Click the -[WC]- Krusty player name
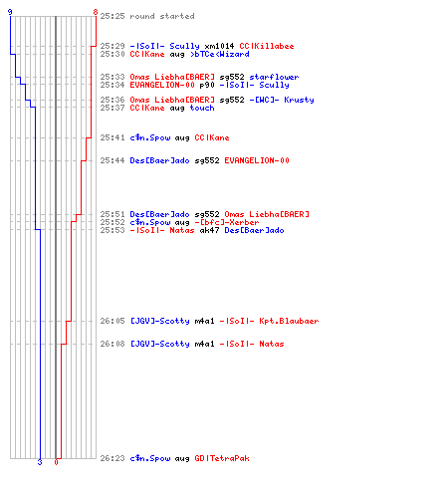 pos(282,100)
